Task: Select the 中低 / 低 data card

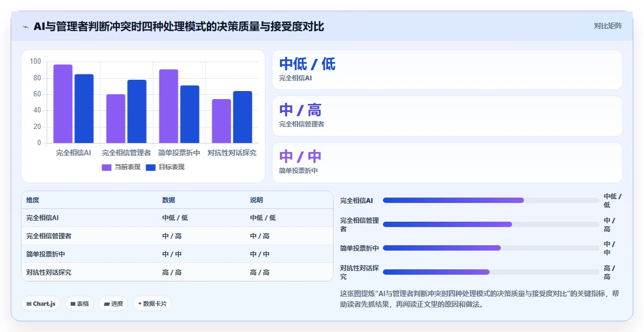Action: coord(447,70)
